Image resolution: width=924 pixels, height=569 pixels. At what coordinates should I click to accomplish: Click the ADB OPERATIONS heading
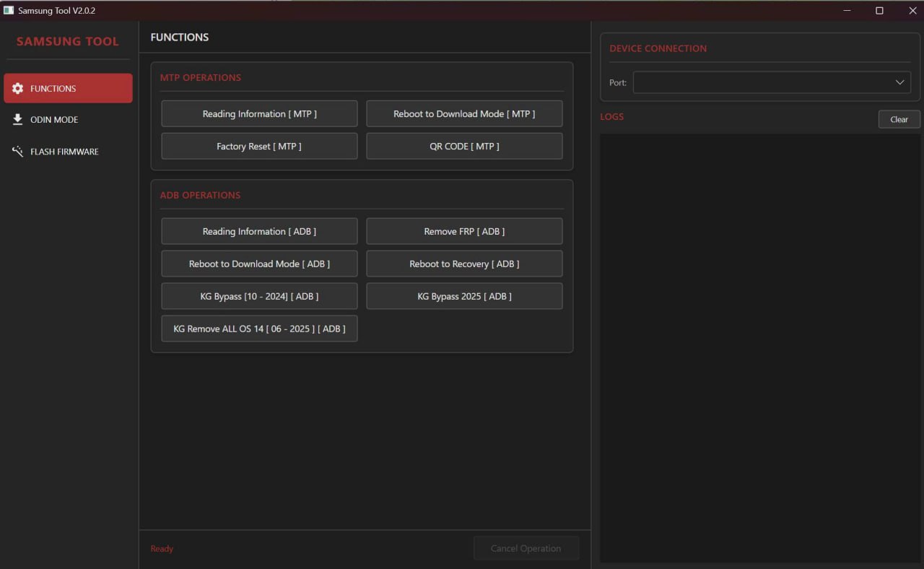coord(201,195)
